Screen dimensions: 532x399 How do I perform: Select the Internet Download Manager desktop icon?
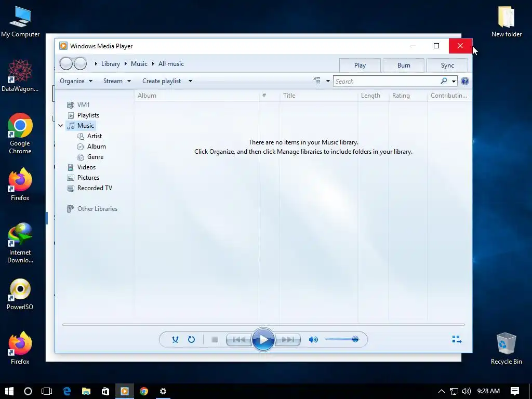tap(20, 243)
